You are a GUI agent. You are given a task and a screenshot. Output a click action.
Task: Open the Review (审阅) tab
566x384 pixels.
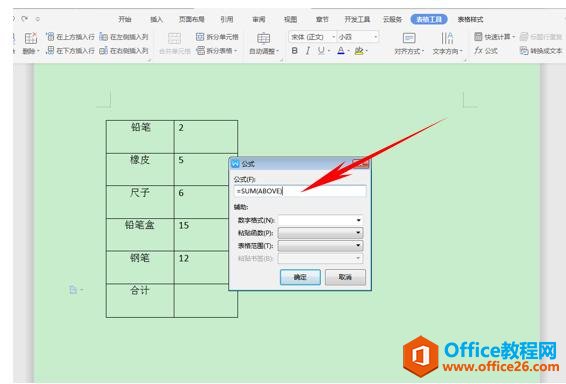[x=259, y=19]
